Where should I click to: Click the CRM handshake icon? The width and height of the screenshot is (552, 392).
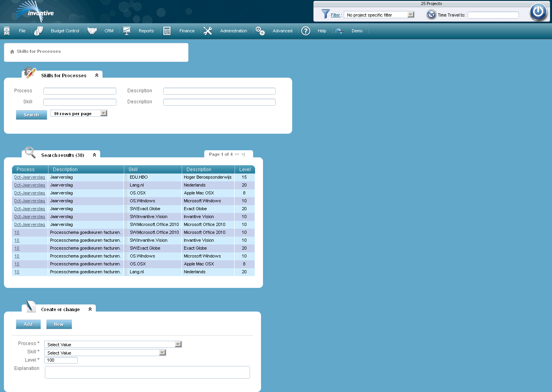pos(92,30)
